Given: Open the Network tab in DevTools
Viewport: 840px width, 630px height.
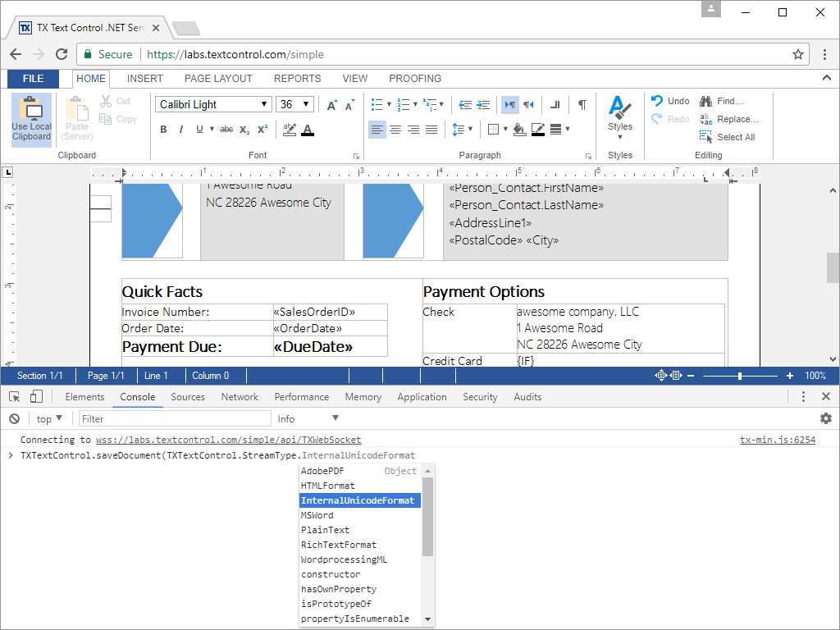Looking at the screenshot, I should point(240,397).
